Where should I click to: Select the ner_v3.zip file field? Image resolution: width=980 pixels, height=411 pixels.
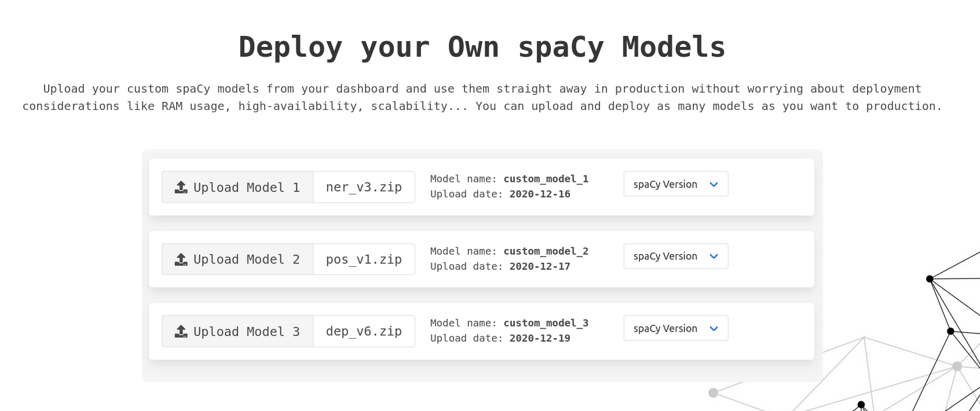364,187
